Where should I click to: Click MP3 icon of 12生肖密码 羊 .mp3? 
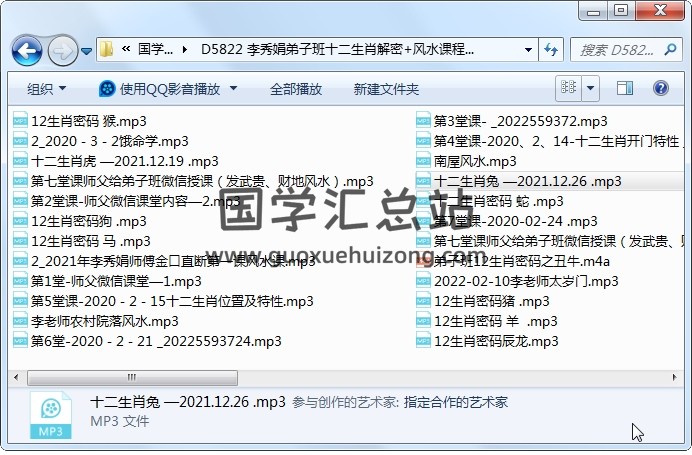click(x=423, y=321)
